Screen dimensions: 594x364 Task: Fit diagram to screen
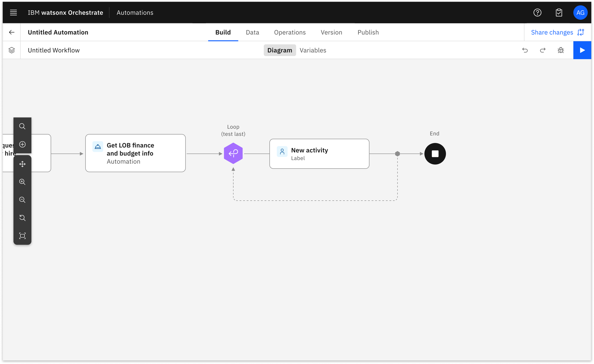pyautogui.click(x=22, y=236)
